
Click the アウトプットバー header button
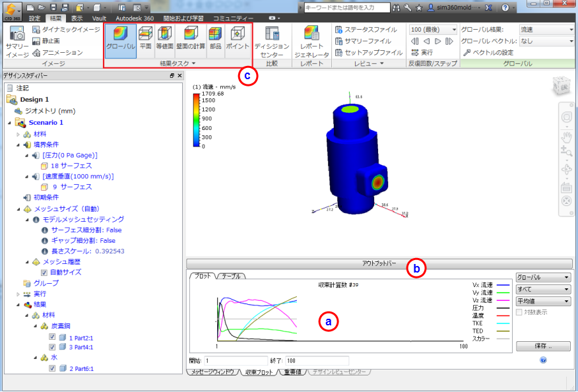(379, 263)
